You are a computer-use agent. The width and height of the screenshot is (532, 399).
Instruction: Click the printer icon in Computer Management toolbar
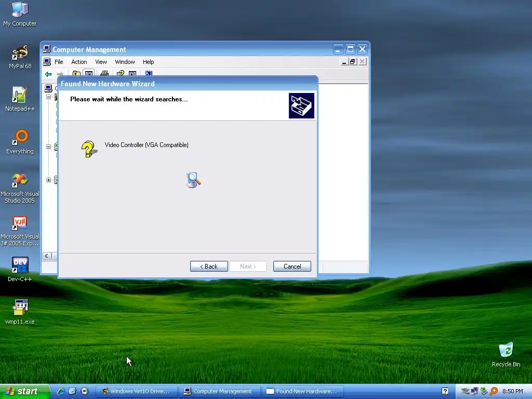tap(104, 73)
